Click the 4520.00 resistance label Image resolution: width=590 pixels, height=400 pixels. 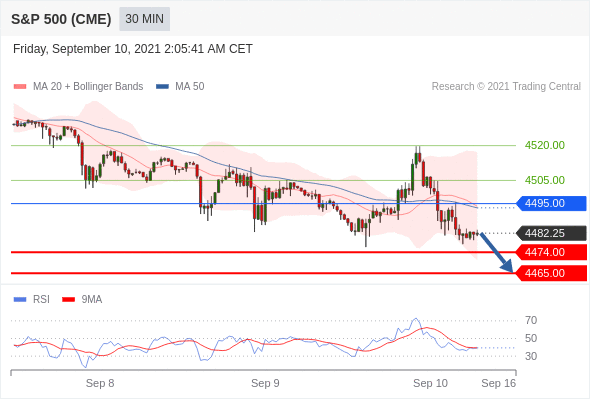tap(545, 145)
